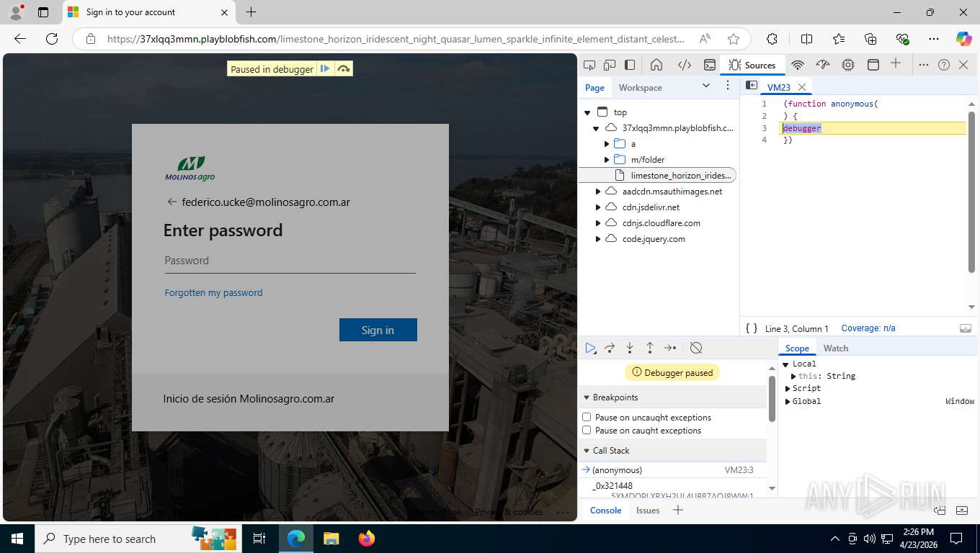Viewport: 980px width, 553px height.
Task: Select limestone_horizon file in navigator
Action: (658, 175)
